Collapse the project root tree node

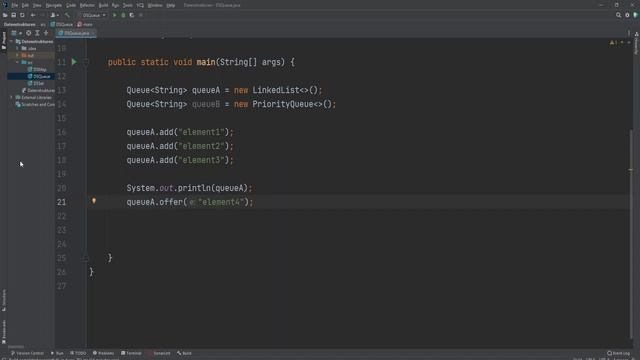coord(11,42)
